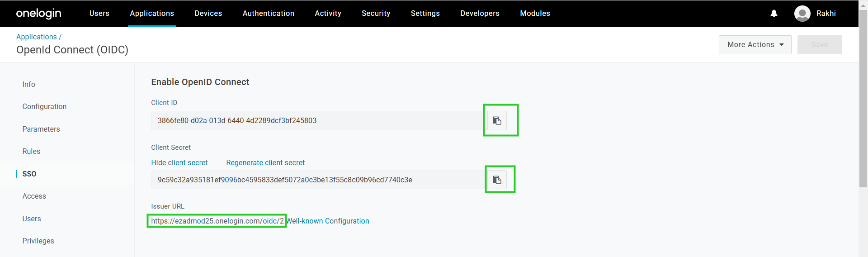This screenshot has height=257, width=868.
Task: Click the user avatar icon
Action: [802, 14]
